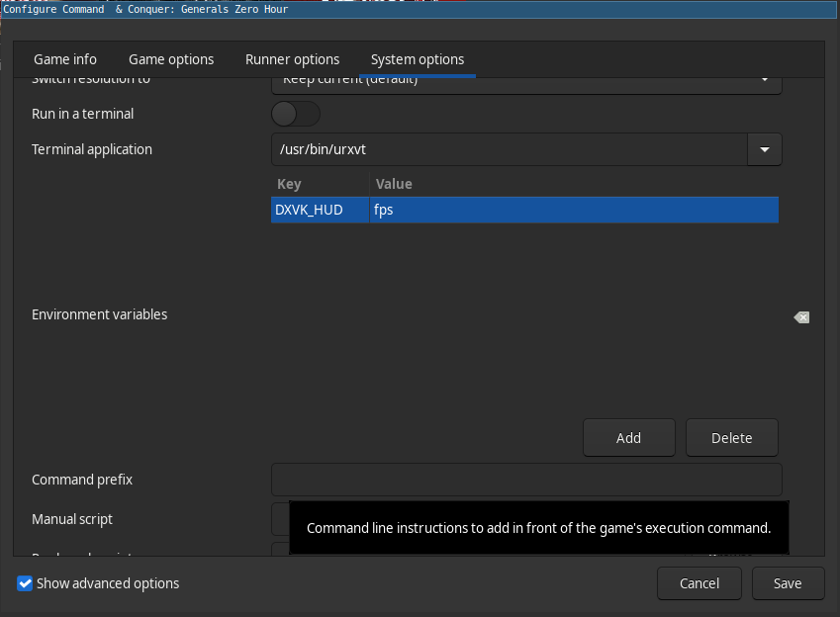Viewport: 840px width, 617px height.
Task: Click the Terminal application path field
Action: (x=509, y=150)
